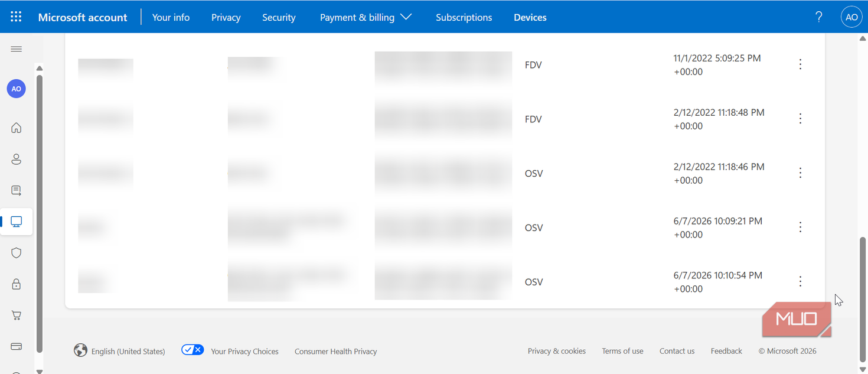Screen dimensions: 868x374
Task: Click the globe language icon in the footer
Action: tap(80, 350)
